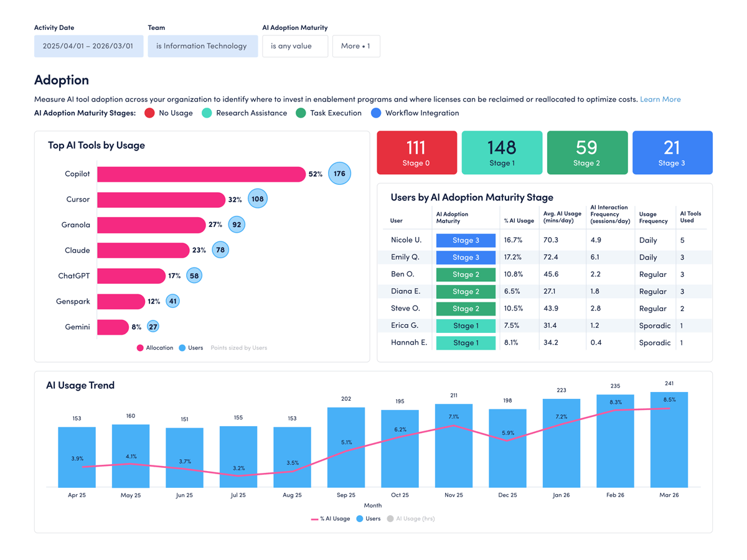This screenshot has height=560, width=747.
Task: Select user name 'Ben O.'
Action: coord(403,274)
